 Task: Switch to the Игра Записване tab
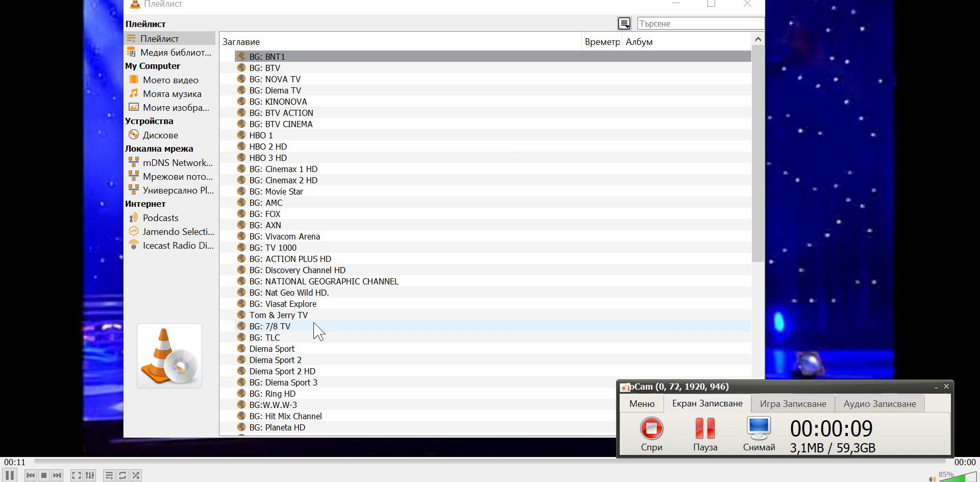tap(793, 404)
